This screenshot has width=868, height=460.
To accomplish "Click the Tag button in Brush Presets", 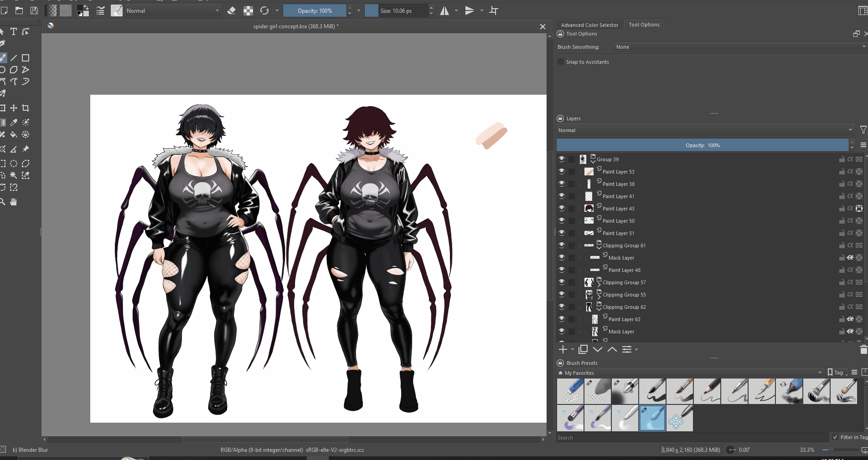I will (837, 373).
